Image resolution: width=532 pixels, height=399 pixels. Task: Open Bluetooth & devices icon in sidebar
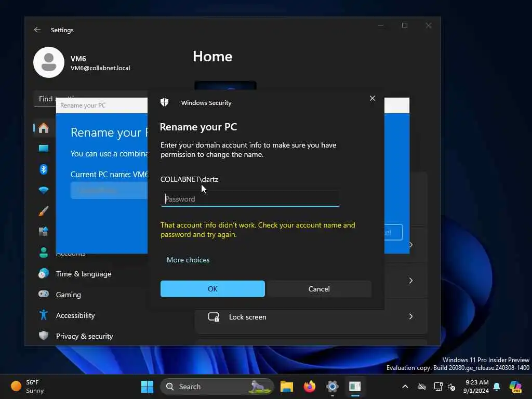coord(44,169)
